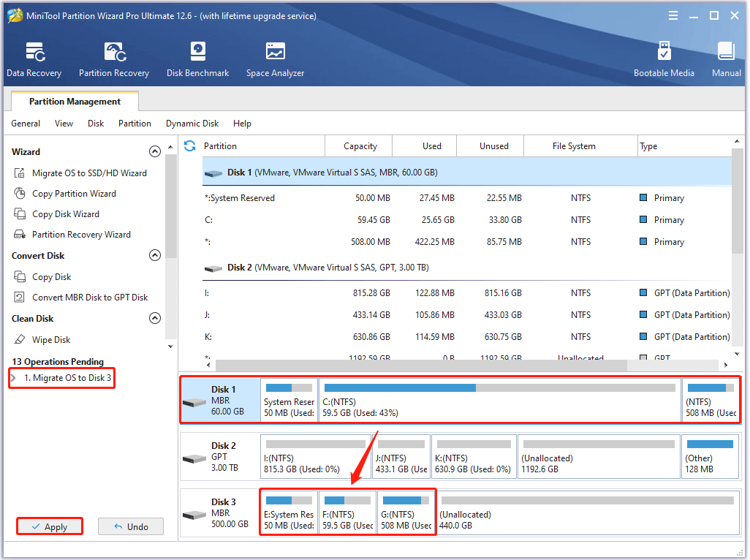Collapse the Wizard section
Viewport: 750px width, 560px height.
click(x=154, y=151)
